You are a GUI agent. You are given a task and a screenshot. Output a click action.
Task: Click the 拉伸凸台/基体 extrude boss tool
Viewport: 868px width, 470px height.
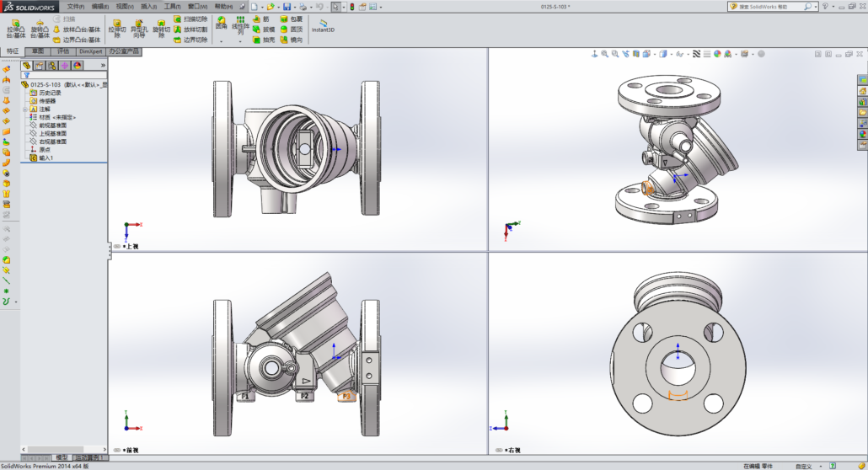coord(15,29)
